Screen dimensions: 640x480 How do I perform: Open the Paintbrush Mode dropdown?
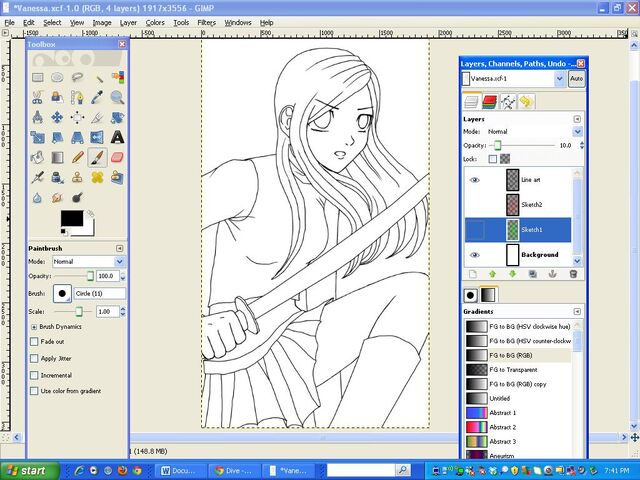[x=89, y=261]
